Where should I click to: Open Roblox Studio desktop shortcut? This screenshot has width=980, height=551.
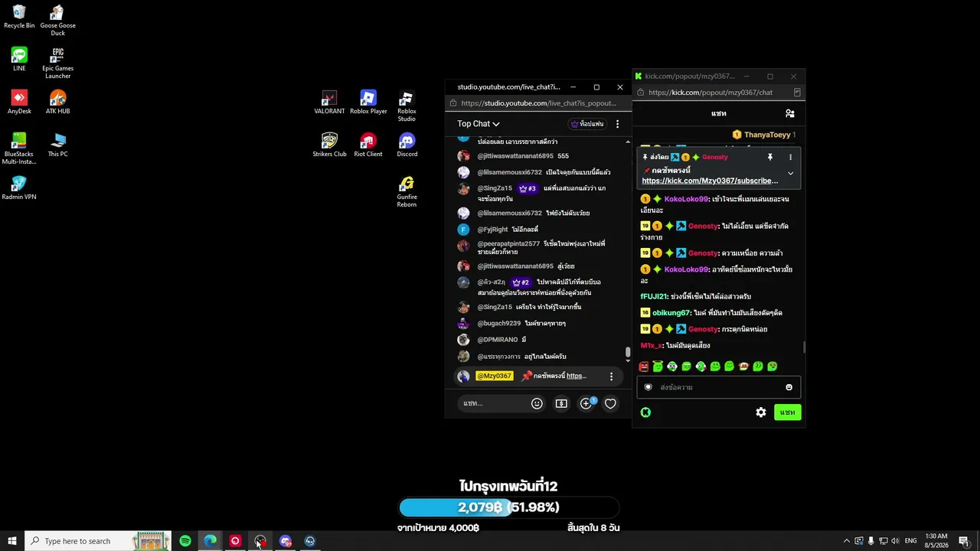pos(407,106)
